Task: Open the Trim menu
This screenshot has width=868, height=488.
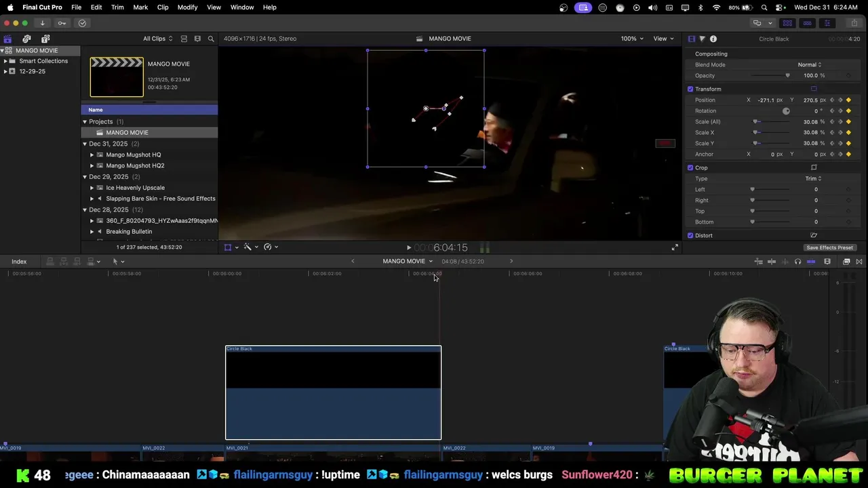Action: [117, 7]
